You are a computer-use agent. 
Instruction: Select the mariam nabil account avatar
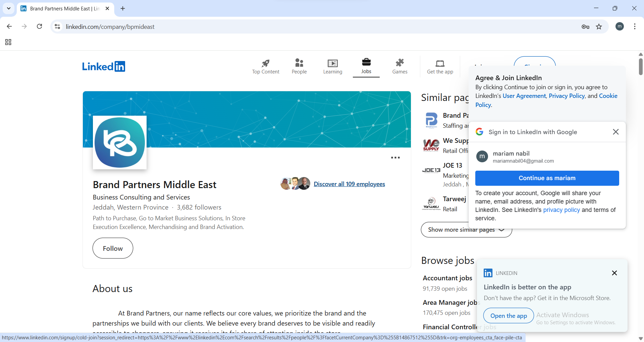(482, 156)
